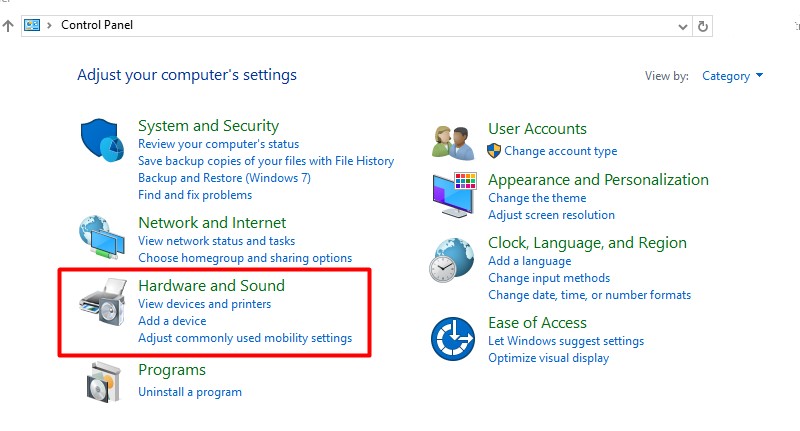Click the breadcrumb chevron before Control Panel

tap(50, 25)
